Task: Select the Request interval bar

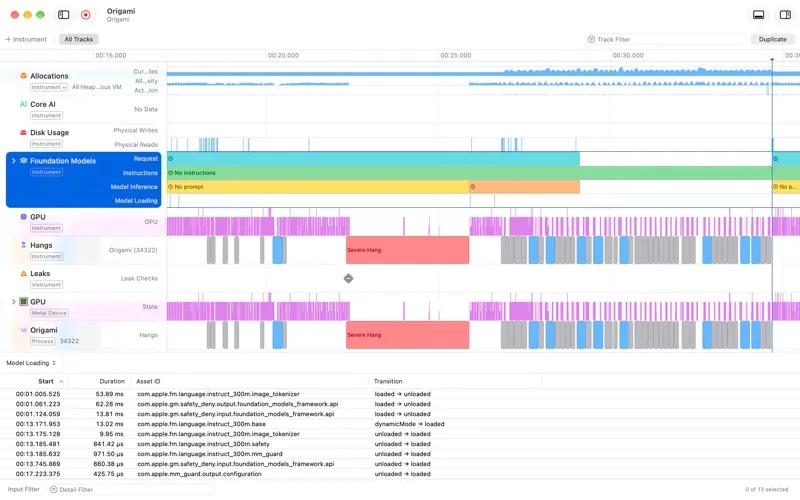Action: click(373, 159)
